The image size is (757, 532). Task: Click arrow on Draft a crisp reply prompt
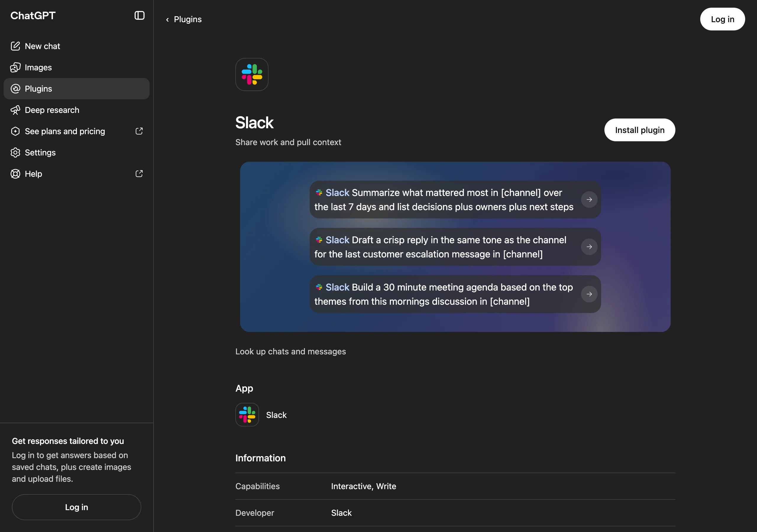pos(589,247)
